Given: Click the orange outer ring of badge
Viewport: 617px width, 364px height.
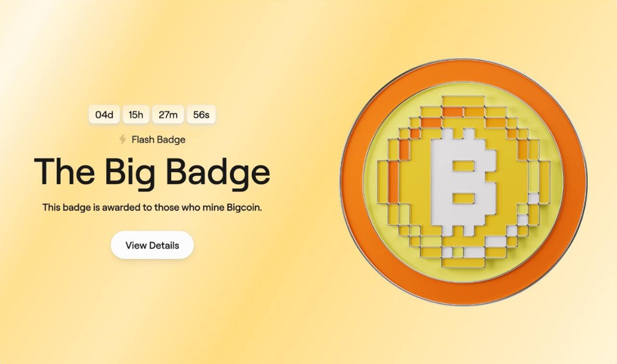Looking at the screenshot, I should point(463,71).
